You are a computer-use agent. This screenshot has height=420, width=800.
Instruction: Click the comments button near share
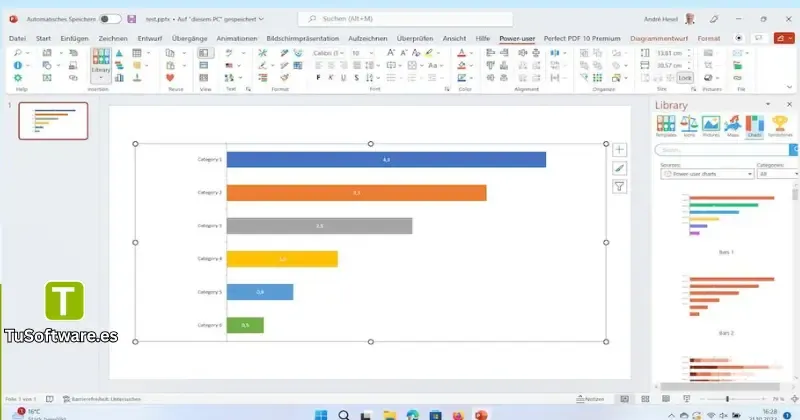click(758, 38)
